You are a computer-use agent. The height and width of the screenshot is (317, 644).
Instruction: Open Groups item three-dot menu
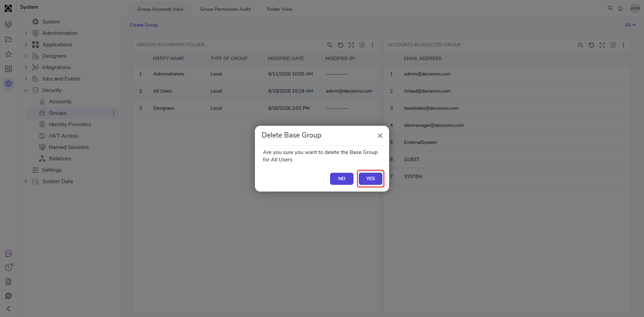(x=114, y=113)
